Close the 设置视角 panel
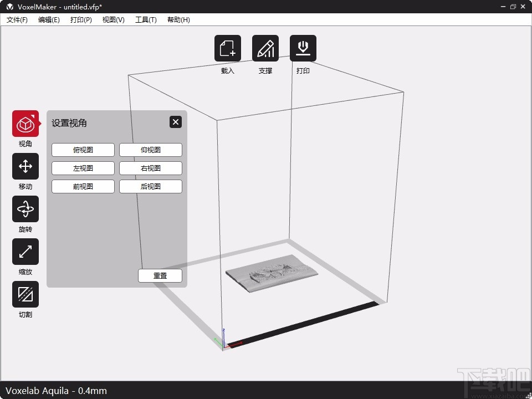 pos(176,122)
